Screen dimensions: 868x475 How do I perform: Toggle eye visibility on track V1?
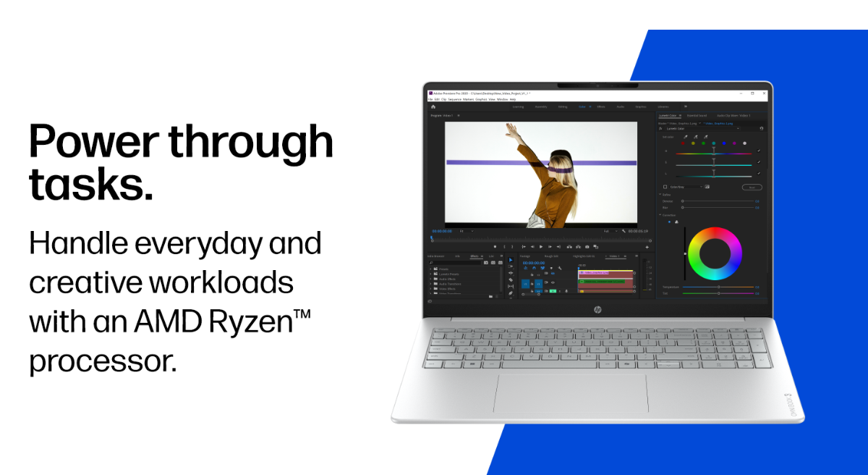coord(553,282)
